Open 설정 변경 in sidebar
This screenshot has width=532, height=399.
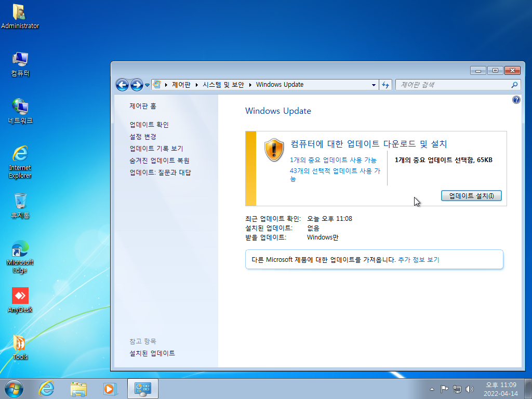[143, 137]
